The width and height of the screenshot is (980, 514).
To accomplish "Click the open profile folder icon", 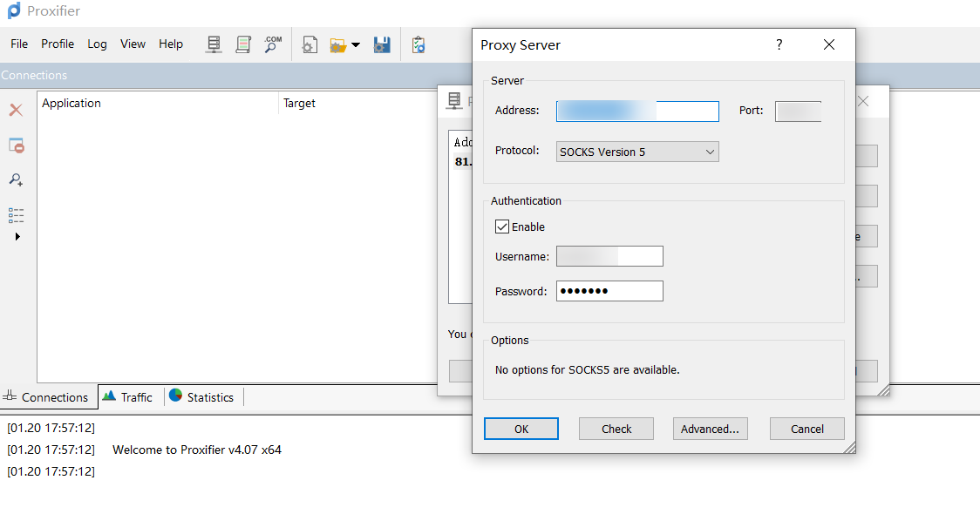I will pos(338,45).
